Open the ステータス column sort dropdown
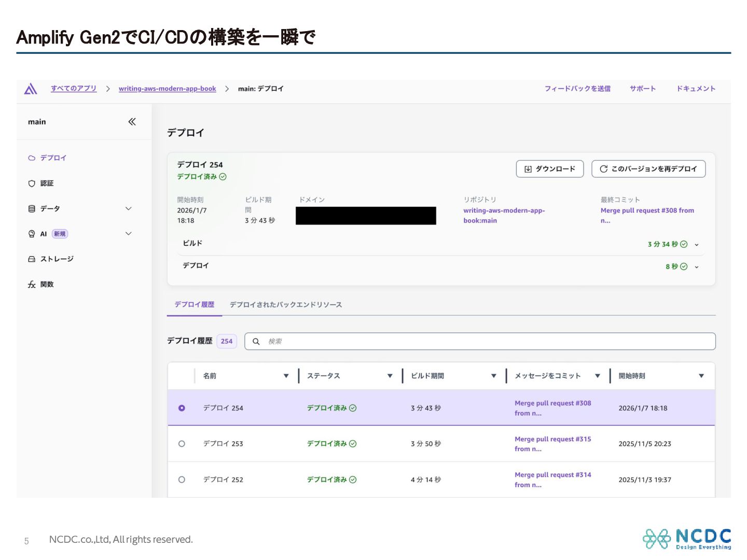Viewport: 747px width, 560px height. click(x=390, y=376)
